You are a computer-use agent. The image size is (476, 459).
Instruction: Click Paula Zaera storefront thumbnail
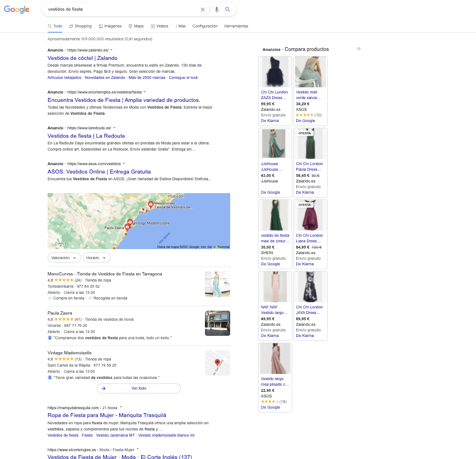click(x=217, y=323)
